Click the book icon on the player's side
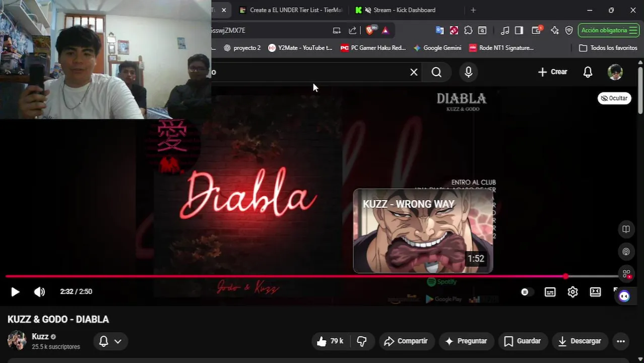Viewport: 644px width, 363px height. (626, 229)
